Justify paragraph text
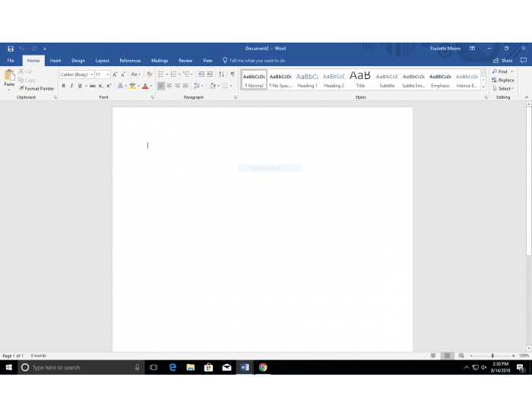Screen dimensions: 532x418 (x=185, y=86)
